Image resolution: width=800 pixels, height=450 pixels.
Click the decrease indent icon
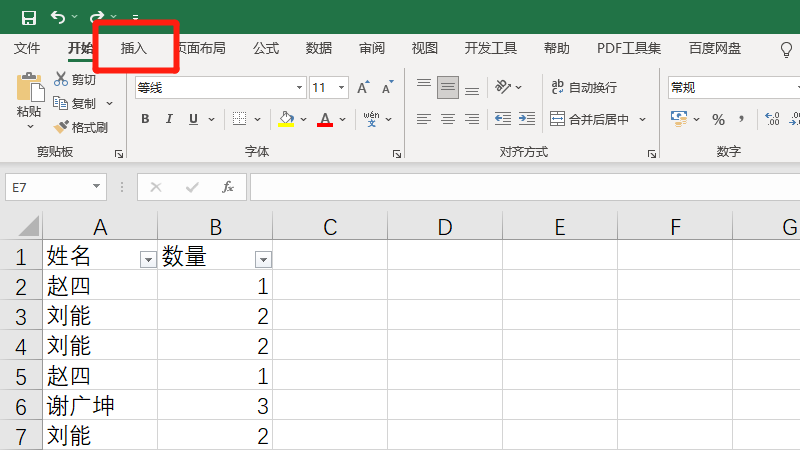tap(503, 119)
